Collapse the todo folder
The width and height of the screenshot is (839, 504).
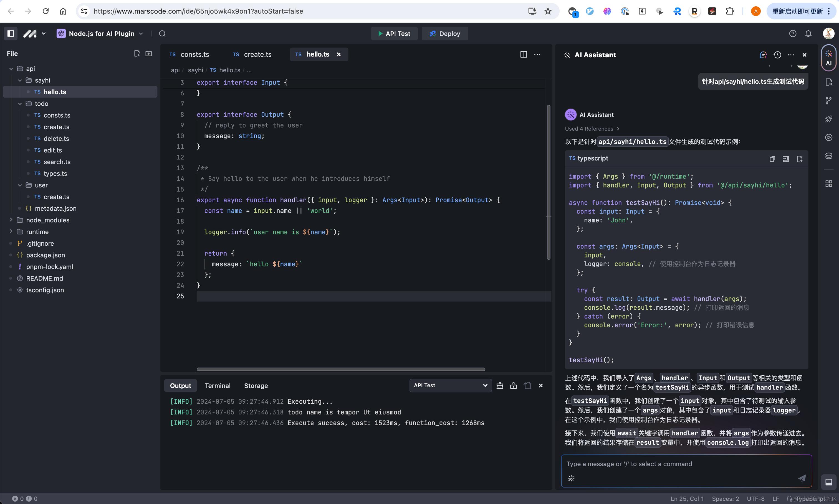tap(20, 104)
